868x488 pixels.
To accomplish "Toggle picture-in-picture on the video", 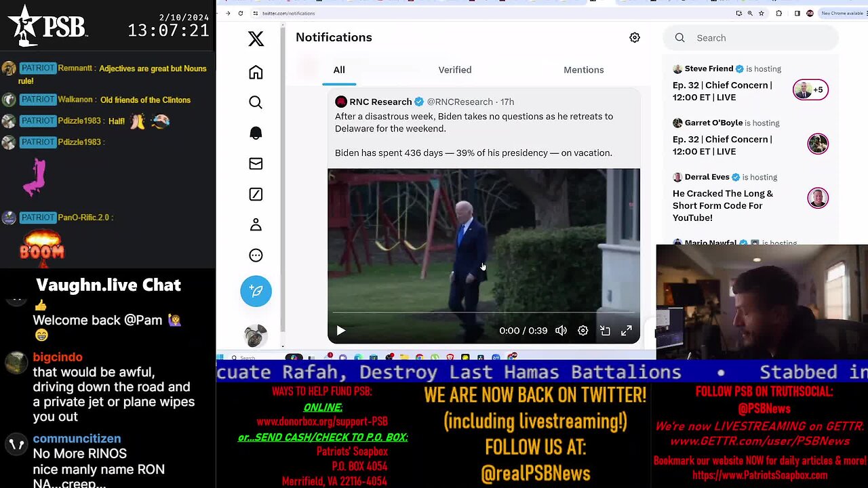I will point(605,331).
